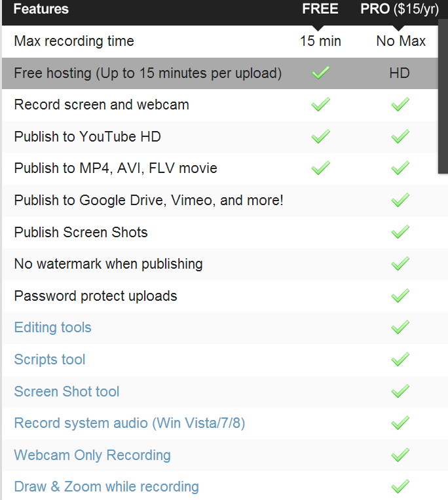The height and width of the screenshot is (500, 448).
Task: Click FREE checkmark for Publish to MP4, AVI, FLV
Action: click(x=320, y=168)
